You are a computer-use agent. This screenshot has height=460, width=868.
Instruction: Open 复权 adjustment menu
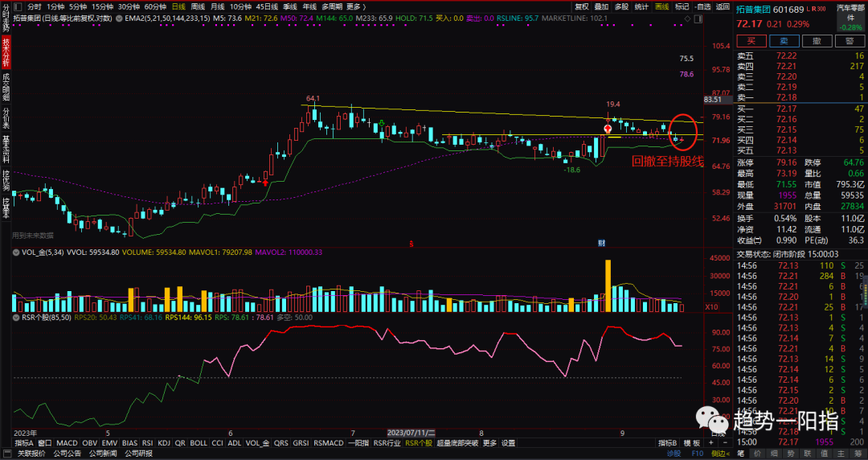[582, 6]
